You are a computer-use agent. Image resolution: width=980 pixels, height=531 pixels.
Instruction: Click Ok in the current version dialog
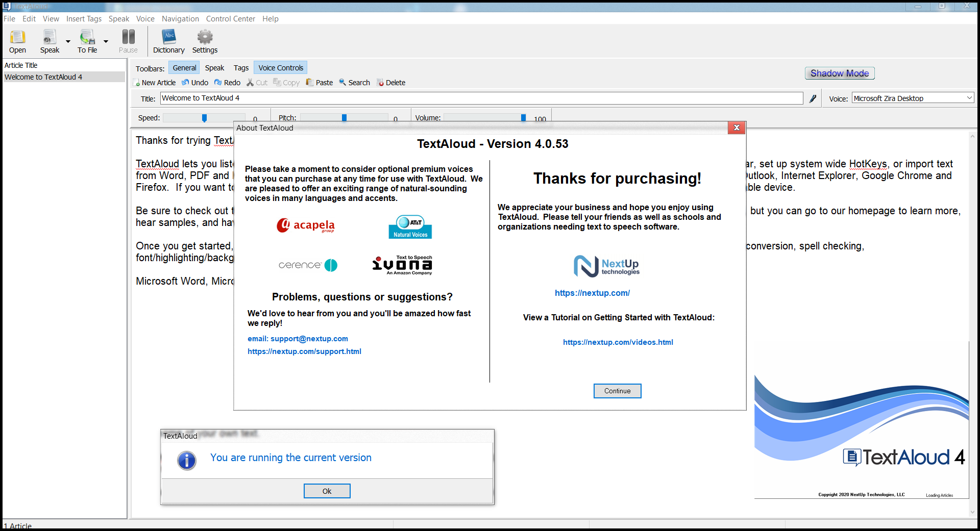327,491
